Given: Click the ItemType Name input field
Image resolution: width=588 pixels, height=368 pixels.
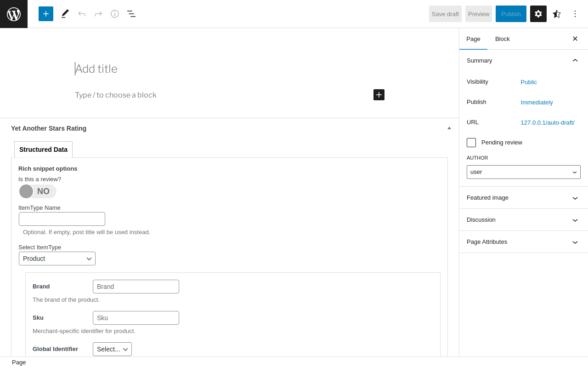Looking at the screenshot, I should (62, 219).
